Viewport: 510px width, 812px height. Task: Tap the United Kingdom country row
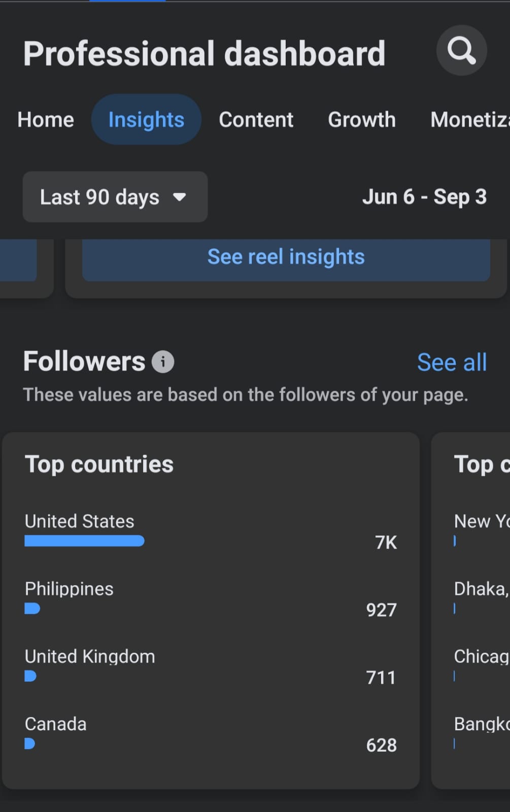click(211, 666)
